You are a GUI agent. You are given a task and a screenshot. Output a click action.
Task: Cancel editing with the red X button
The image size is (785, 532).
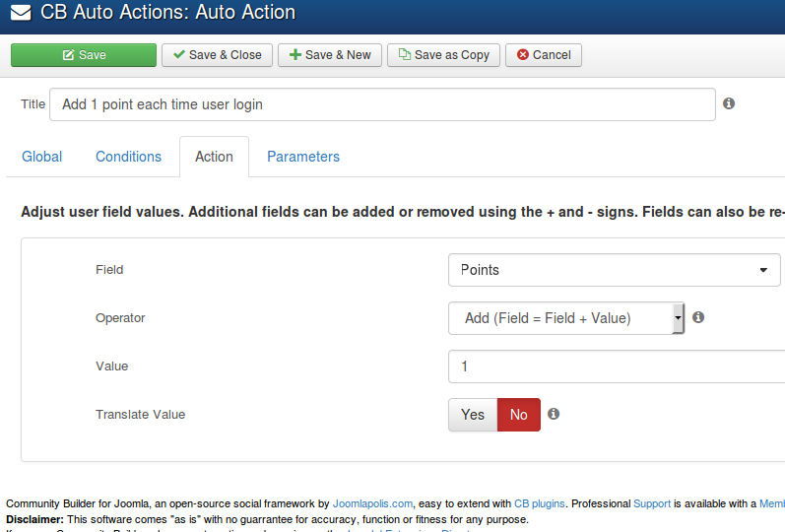point(544,55)
